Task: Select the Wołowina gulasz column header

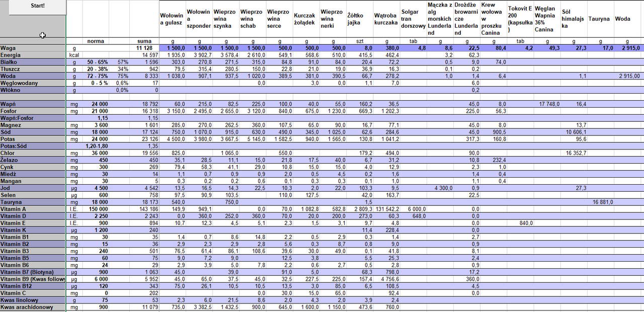Action: tap(172, 19)
